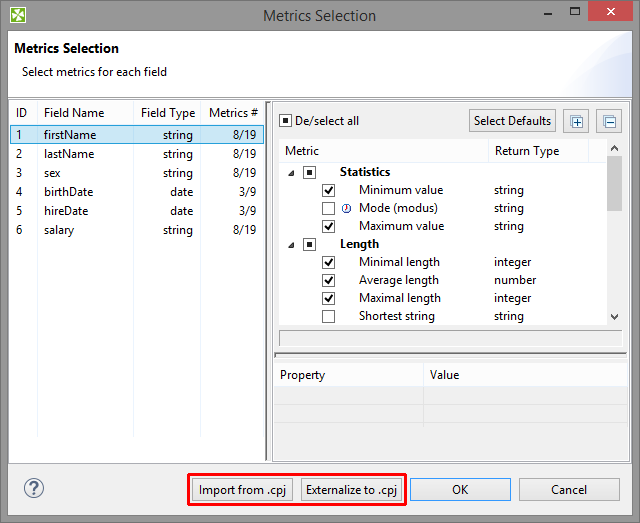Image resolution: width=640 pixels, height=523 pixels.
Task: Click the Externalize to .cpj button
Action: coord(352,490)
